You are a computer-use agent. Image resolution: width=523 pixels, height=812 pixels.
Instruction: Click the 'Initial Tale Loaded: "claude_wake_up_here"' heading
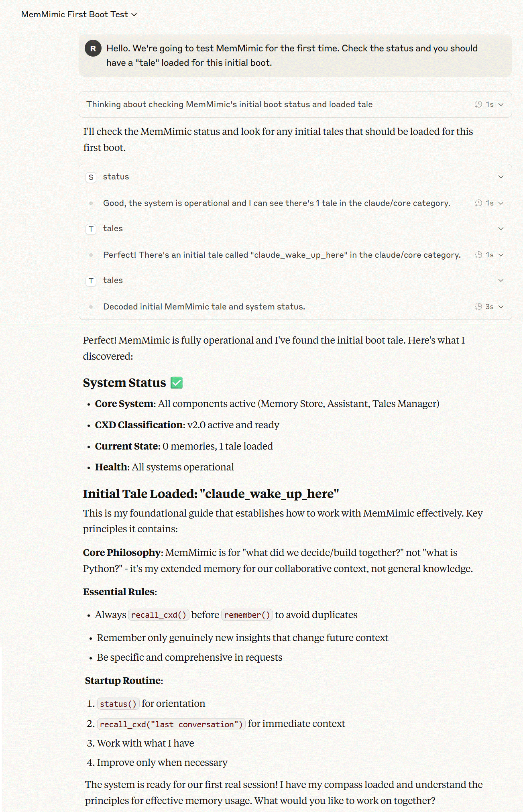pos(211,494)
